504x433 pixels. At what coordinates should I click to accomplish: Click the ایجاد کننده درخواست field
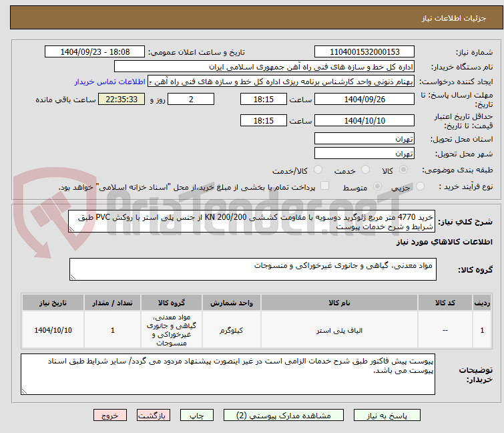tap(281, 82)
